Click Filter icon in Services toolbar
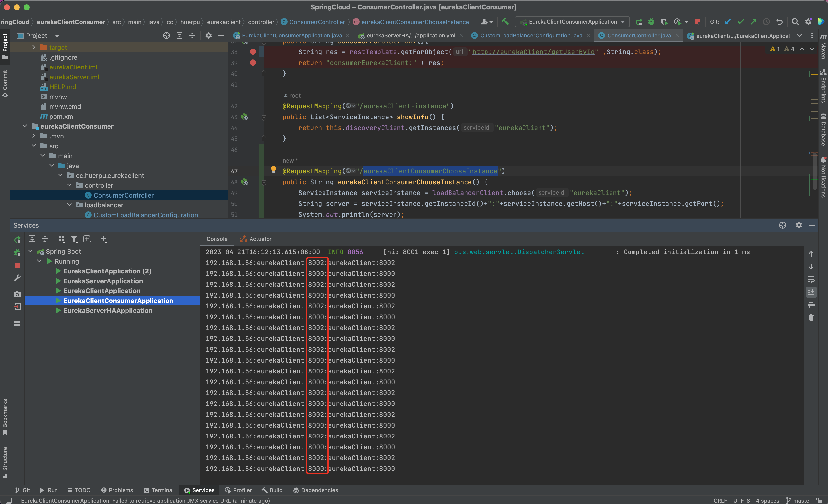828x504 pixels. pos(74,239)
